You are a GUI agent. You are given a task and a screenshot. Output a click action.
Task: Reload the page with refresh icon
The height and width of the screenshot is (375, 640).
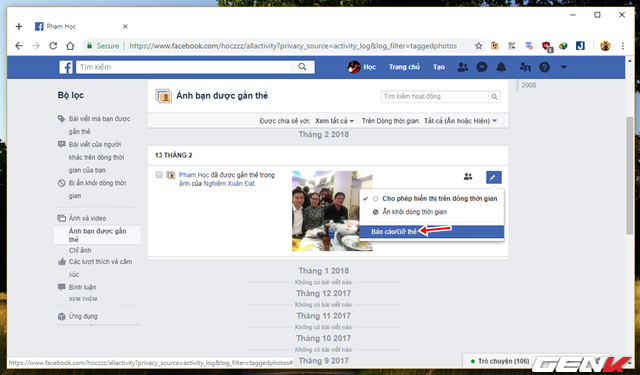tap(53, 46)
